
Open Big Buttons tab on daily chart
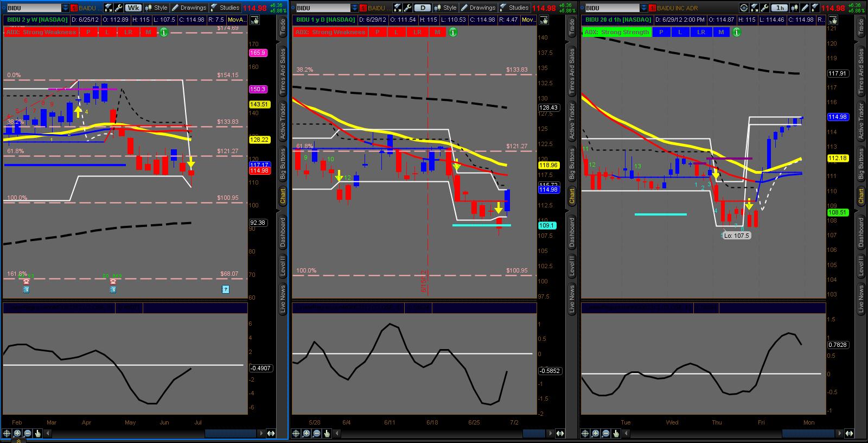tap(572, 163)
